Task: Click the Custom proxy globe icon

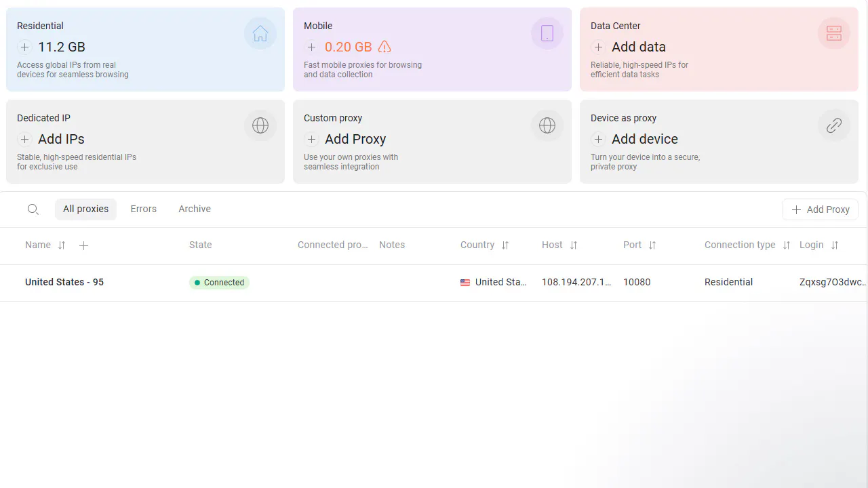Action: pyautogui.click(x=547, y=125)
